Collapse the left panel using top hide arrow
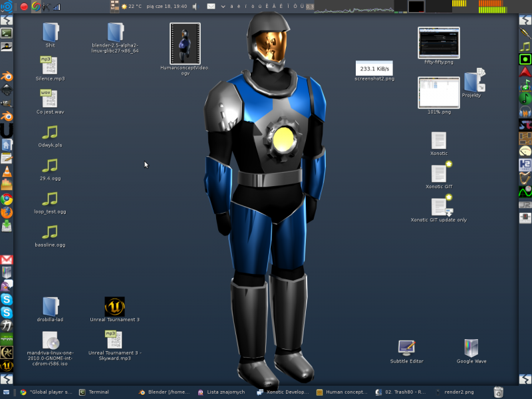 point(7,20)
